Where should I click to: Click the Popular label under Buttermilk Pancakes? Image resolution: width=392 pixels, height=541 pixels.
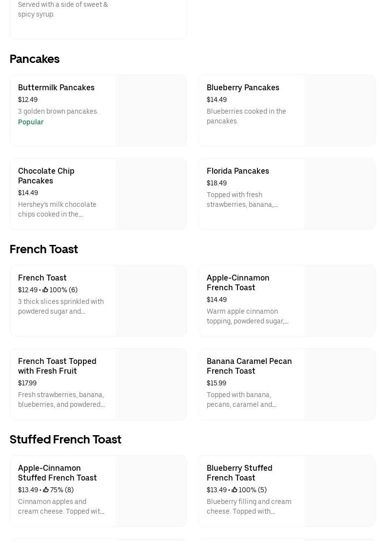point(31,122)
